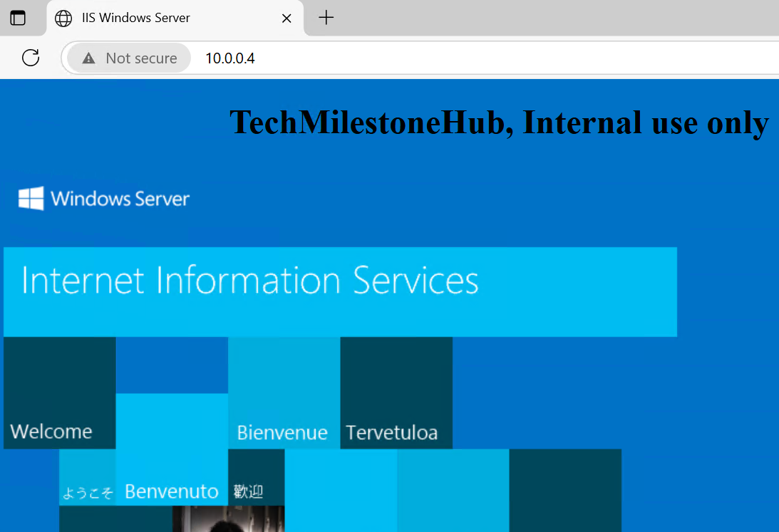The image size is (779, 532).
Task: Click the 歡迎 tile
Action: [257, 477]
